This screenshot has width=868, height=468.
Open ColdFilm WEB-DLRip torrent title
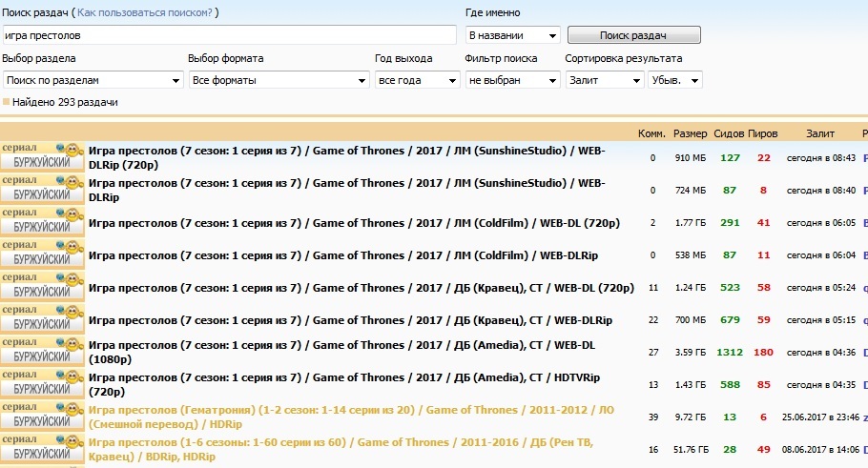343,255
